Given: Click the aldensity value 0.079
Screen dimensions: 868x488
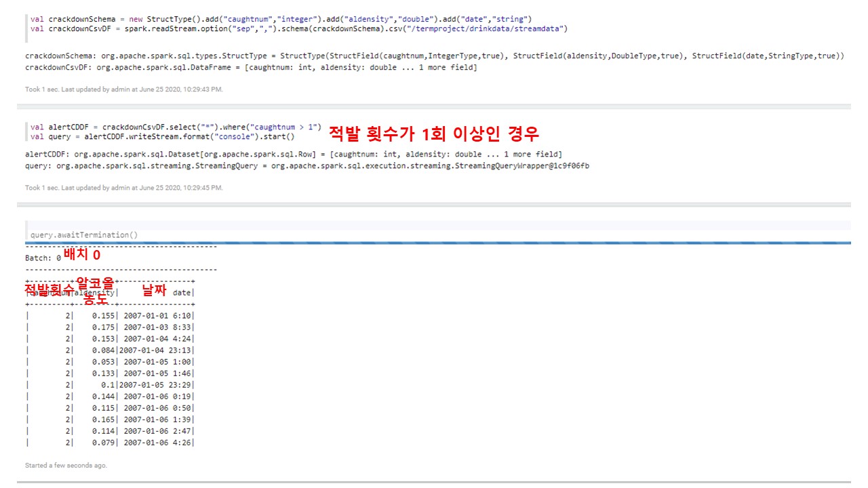Looking at the screenshot, I should click(104, 443).
